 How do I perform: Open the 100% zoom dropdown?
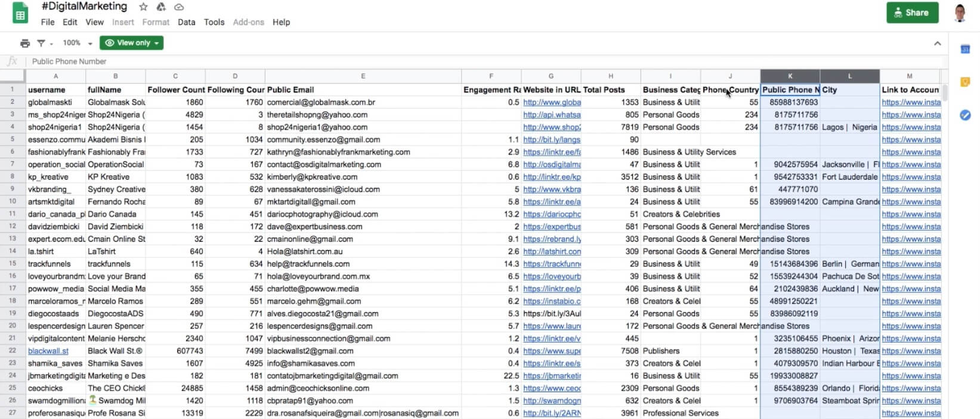point(78,43)
